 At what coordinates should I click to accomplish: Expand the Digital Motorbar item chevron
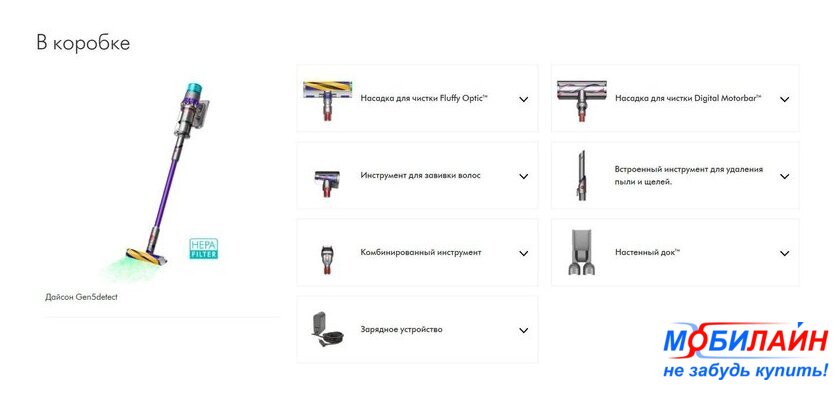pos(785,99)
